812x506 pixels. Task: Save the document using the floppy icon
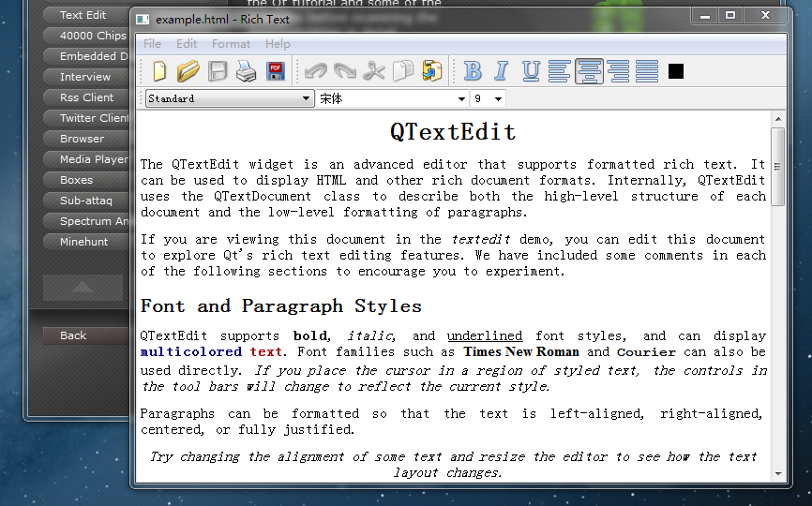218,71
